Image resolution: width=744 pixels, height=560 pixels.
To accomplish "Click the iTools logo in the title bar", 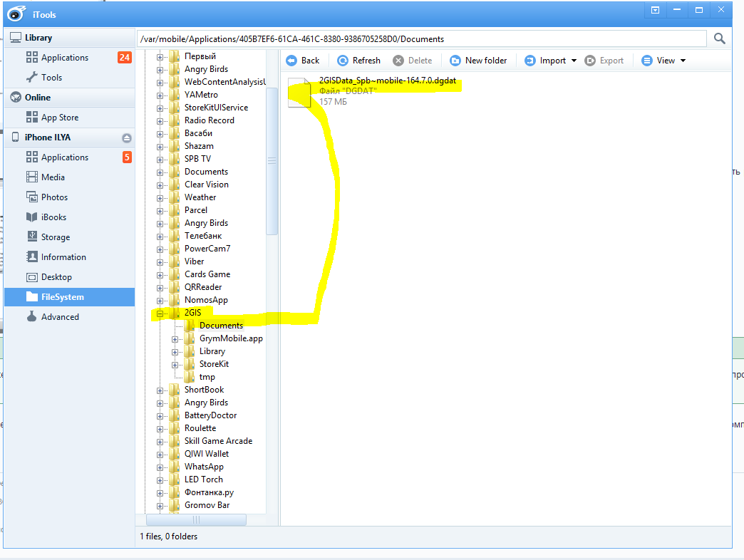I will [x=16, y=14].
